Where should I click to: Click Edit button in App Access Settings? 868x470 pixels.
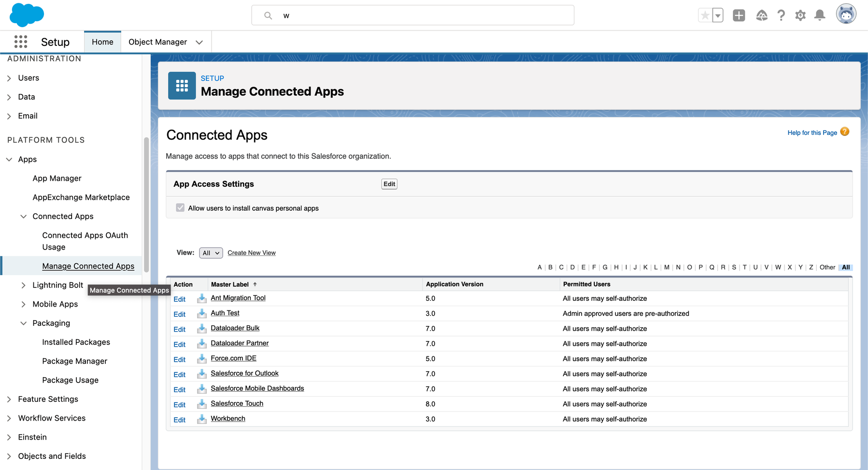(x=389, y=184)
